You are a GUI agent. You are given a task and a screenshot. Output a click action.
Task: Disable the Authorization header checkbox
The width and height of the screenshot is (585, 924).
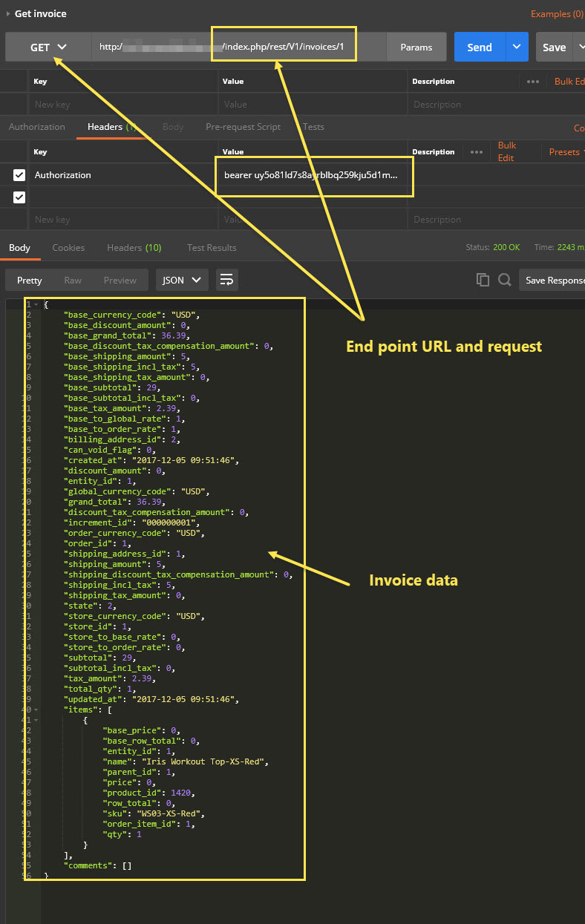point(18,175)
